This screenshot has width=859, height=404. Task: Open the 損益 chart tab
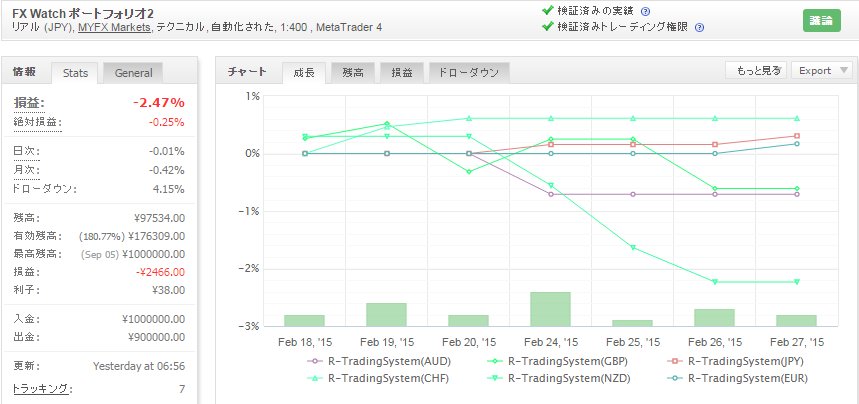tap(401, 72)
